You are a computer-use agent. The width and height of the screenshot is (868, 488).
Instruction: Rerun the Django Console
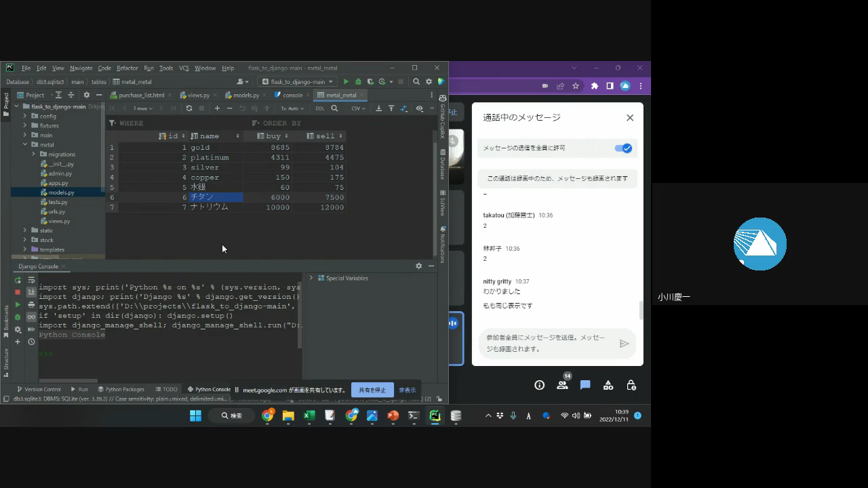pos(18,280)
